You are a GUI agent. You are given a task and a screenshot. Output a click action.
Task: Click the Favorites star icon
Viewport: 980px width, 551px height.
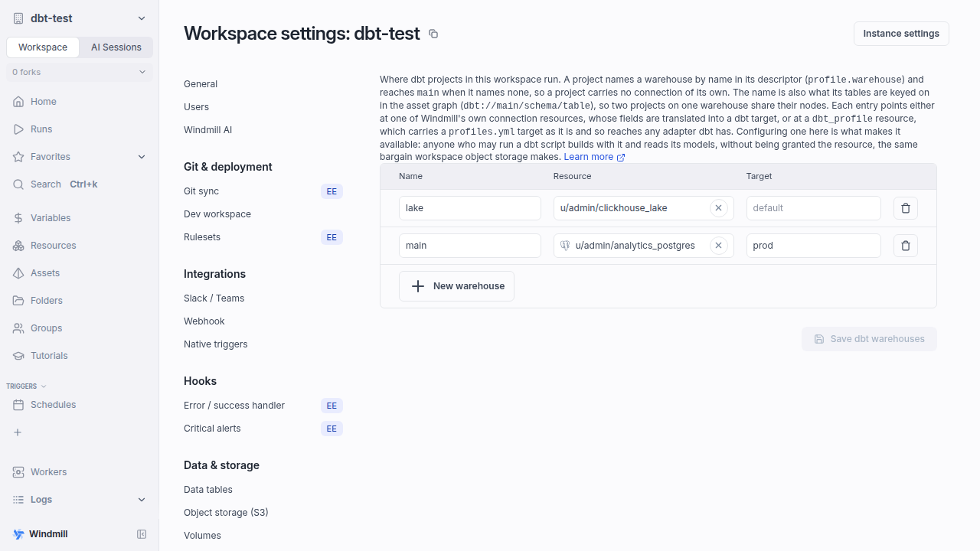pos(18,157)
